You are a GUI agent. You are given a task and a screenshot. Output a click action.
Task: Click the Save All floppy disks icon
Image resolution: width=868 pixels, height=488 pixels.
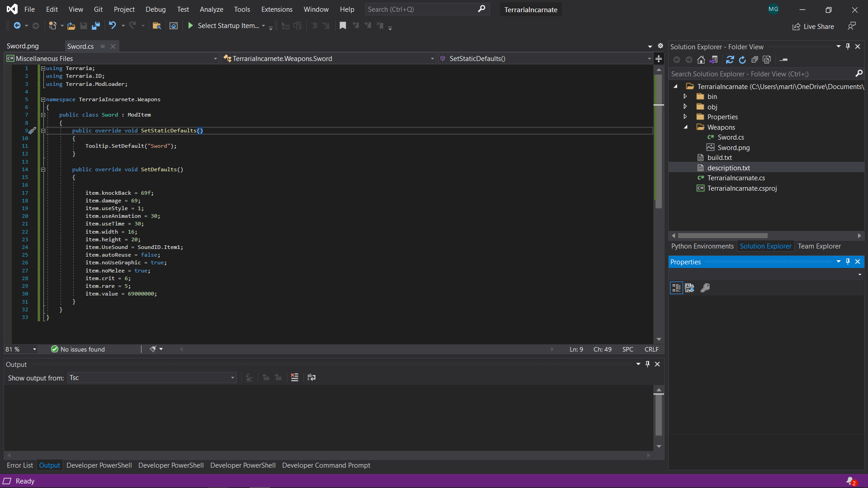coord(96,26)
